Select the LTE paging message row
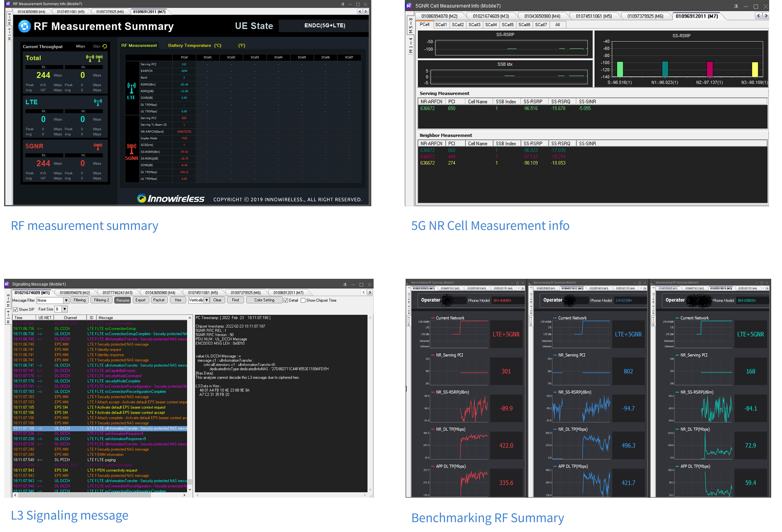 [x=100, y=460]
